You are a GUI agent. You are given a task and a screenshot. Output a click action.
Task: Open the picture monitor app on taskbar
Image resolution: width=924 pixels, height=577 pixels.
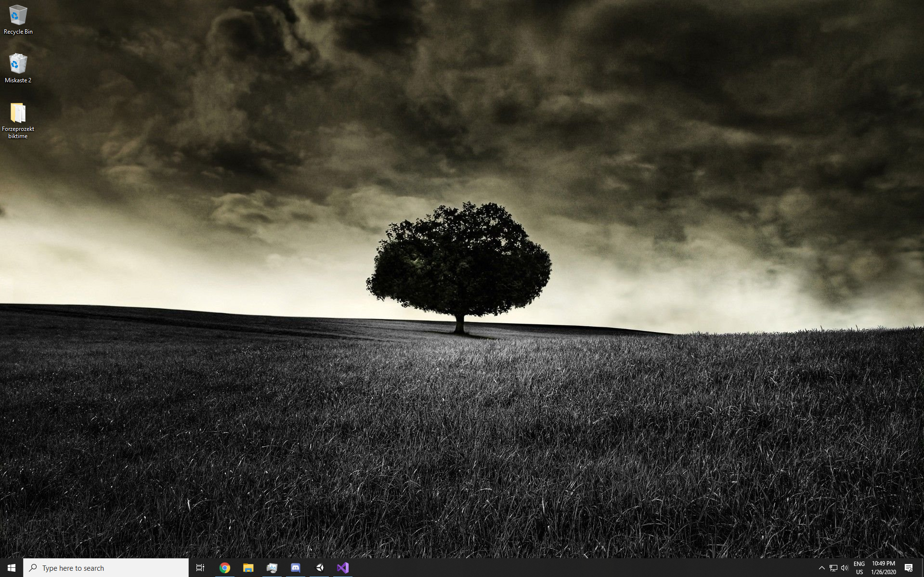(x=272, y=568)
